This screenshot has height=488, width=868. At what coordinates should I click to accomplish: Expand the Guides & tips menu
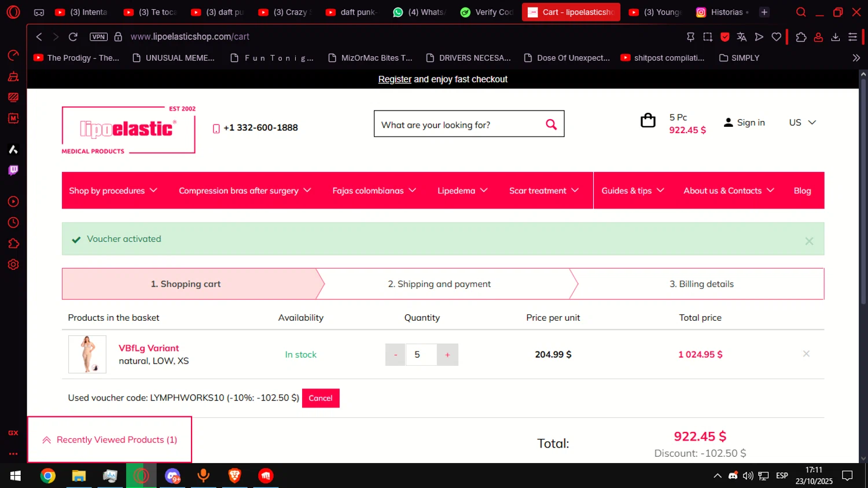click(632, 190)
